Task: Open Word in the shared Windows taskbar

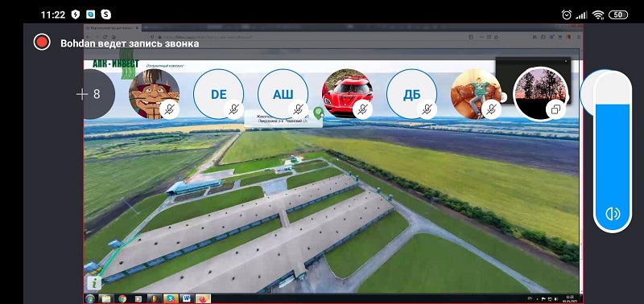Action: (187, 298)
